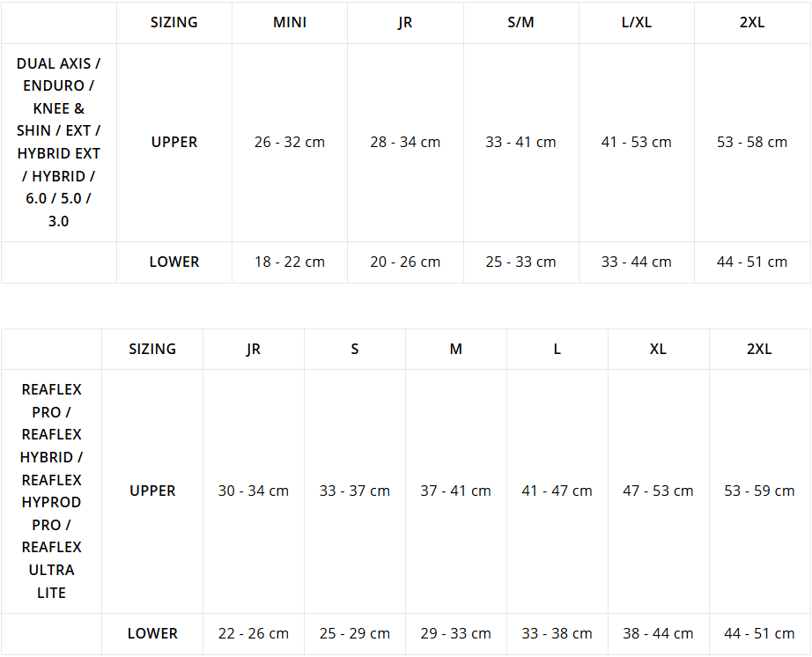Click the REAFLEX PRO product names cell
Screen dimensions: 812x657
tap(51, 491)
